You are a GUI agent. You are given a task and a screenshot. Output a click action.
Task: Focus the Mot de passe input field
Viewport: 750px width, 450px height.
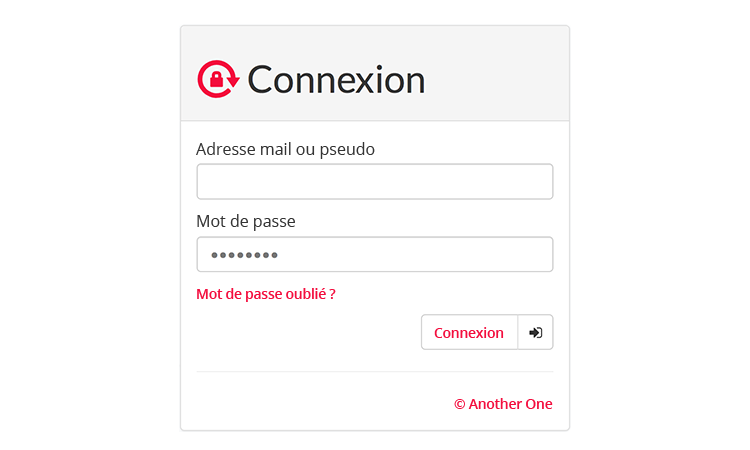coord(375,254)
